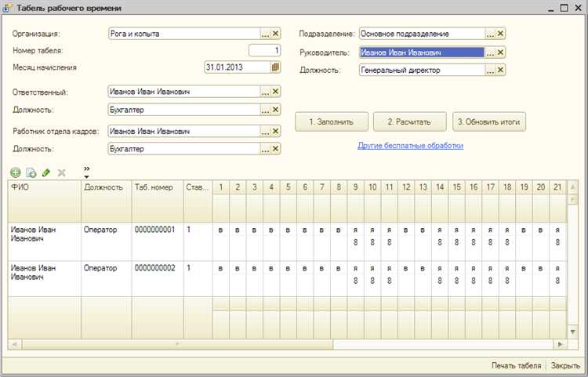Click Закрыть in the bottom bar
The height and width of the screenshot is (377, 588).
point(565,365)
